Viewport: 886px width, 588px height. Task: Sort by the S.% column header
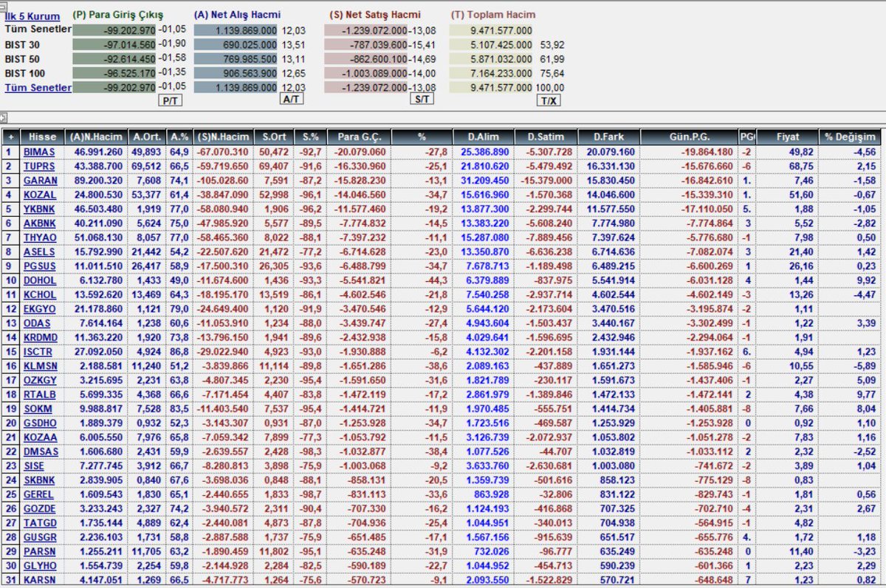tap(310, 137)
